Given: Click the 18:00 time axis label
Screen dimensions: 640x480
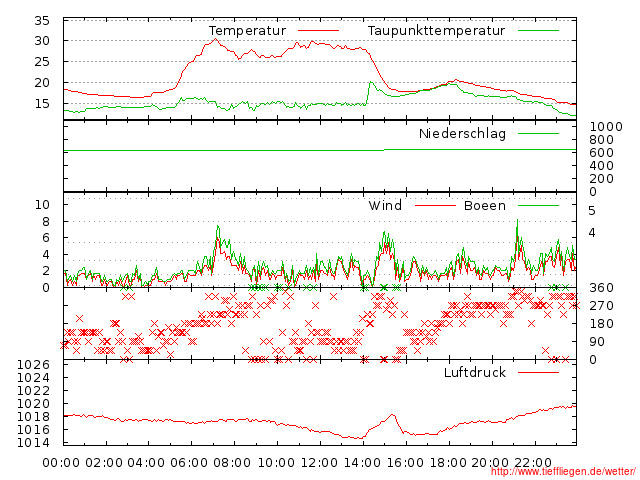Looking at the screenshot, I should 448,463.
